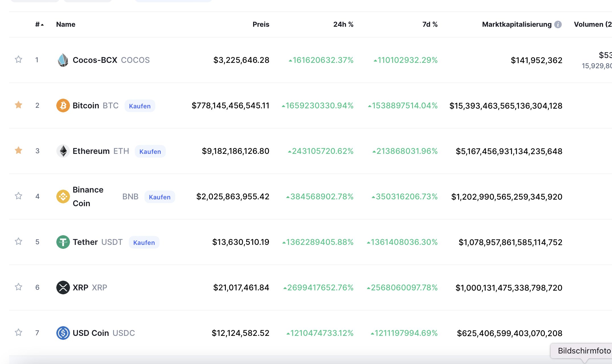612x364 pixels.
Task: Click XRP price $21,017,461.84
Action: 241,288
